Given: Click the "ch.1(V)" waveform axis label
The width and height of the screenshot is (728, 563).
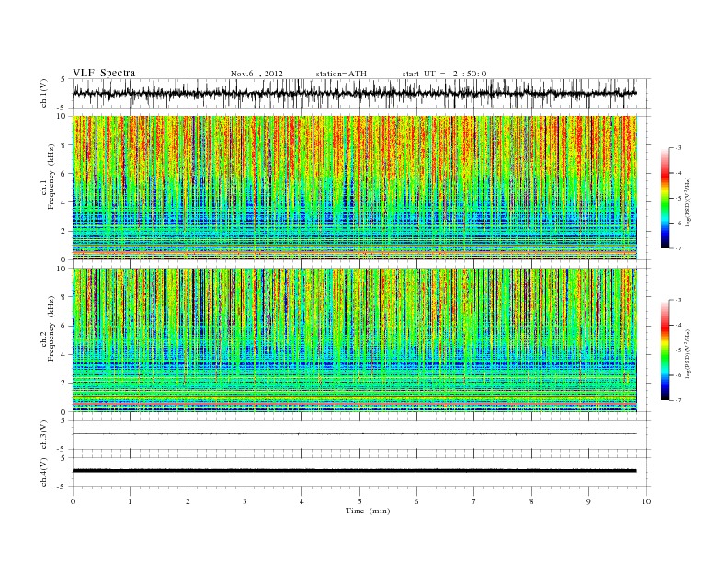Looking at the screenshot, I should (44, 93).
